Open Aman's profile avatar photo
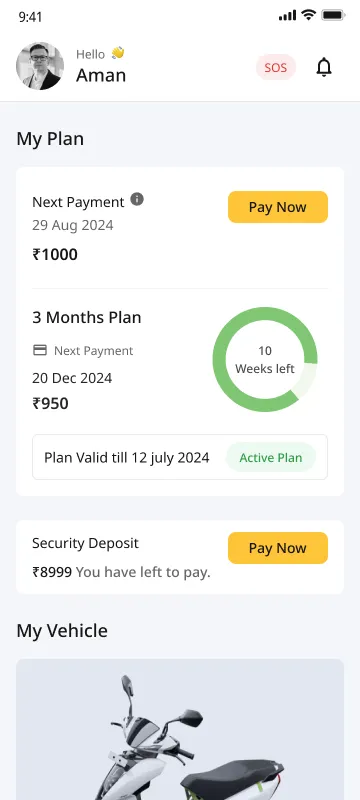Image resolution: width=360 pixels, height=800 pixels. point(40,66)
